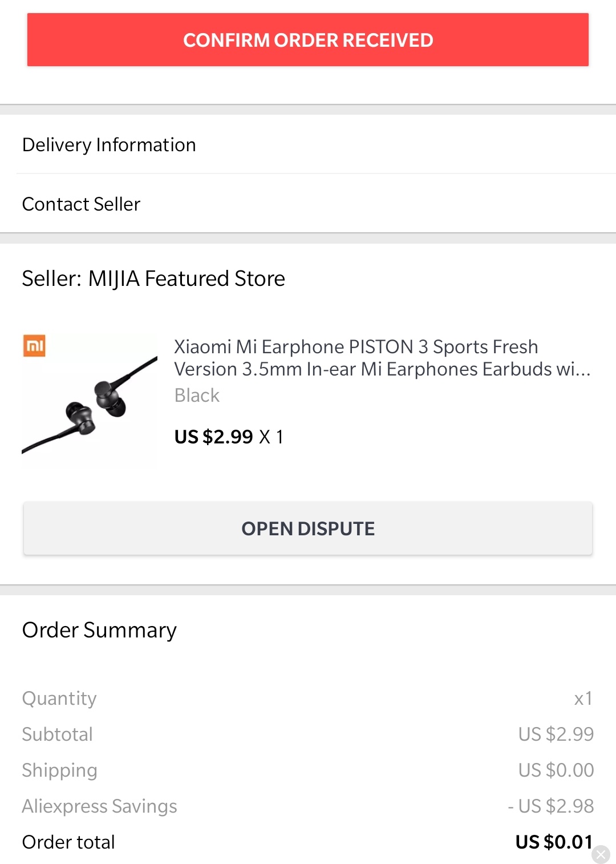Image resolution: width=616 pixels, height=864 pixels.
Task: Open the Delivery Information row
Action: tap(308, 145)
